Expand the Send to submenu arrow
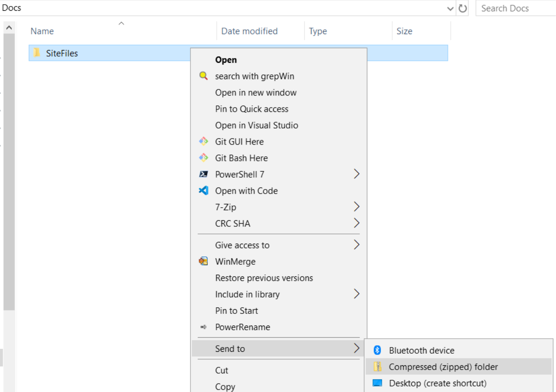 [x=356, y=348]
